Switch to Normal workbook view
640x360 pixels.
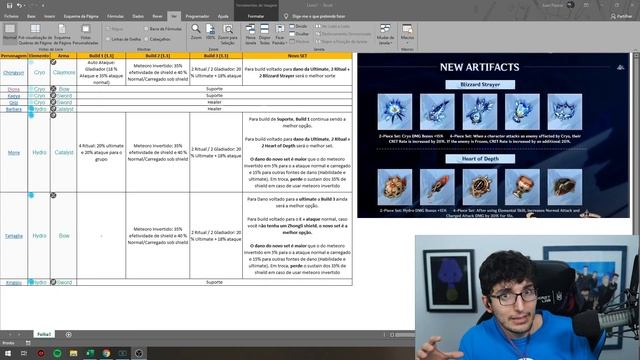coord(10,33)
